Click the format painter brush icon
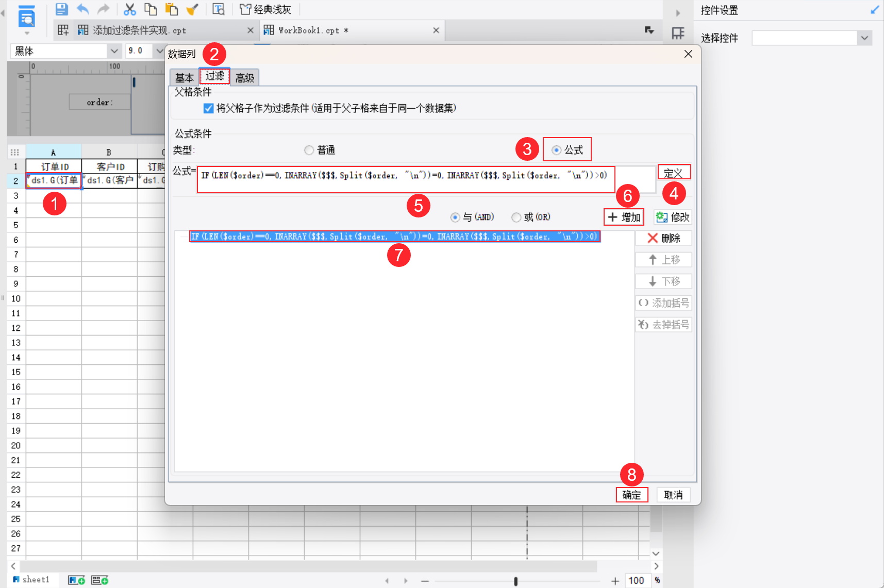This screenshot has width=884, height=588. click(192, 9)
